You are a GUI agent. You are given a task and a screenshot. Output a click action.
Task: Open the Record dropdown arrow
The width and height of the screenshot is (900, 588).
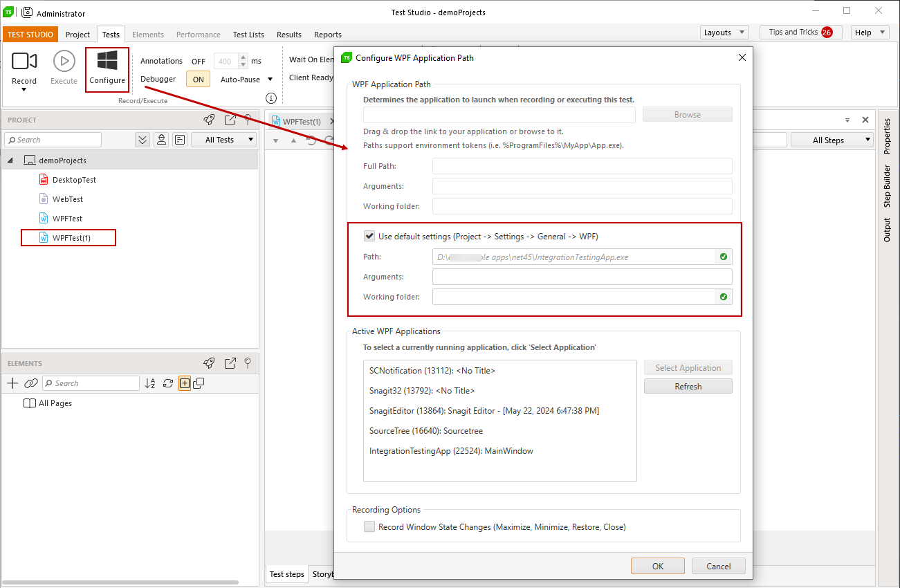click(24, 90)
